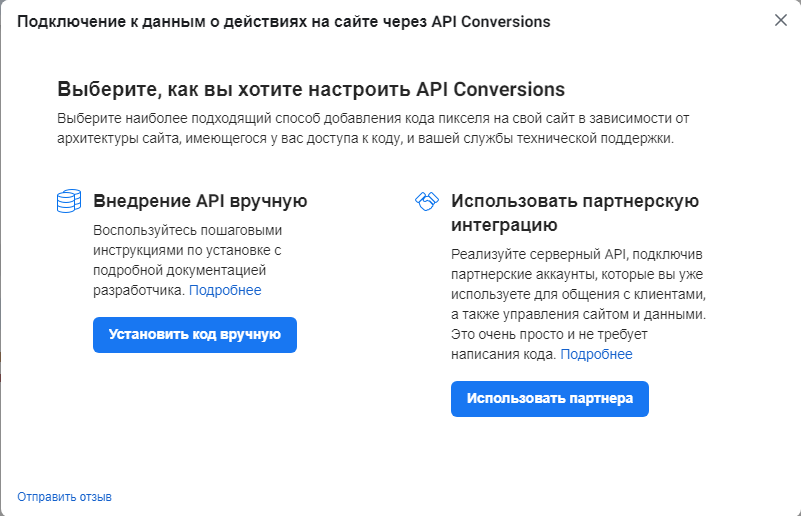Select the "Внедрение API вручную" heading

(200, 201)
